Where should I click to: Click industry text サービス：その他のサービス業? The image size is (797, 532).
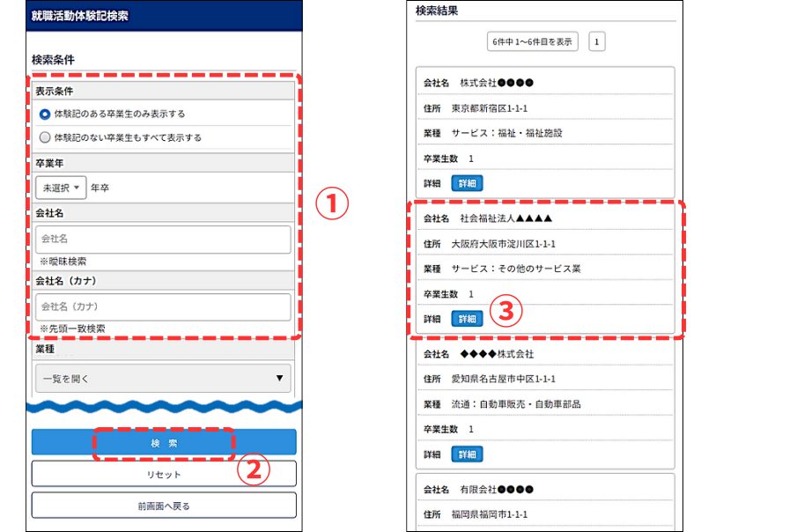click(x=516, y=269)
